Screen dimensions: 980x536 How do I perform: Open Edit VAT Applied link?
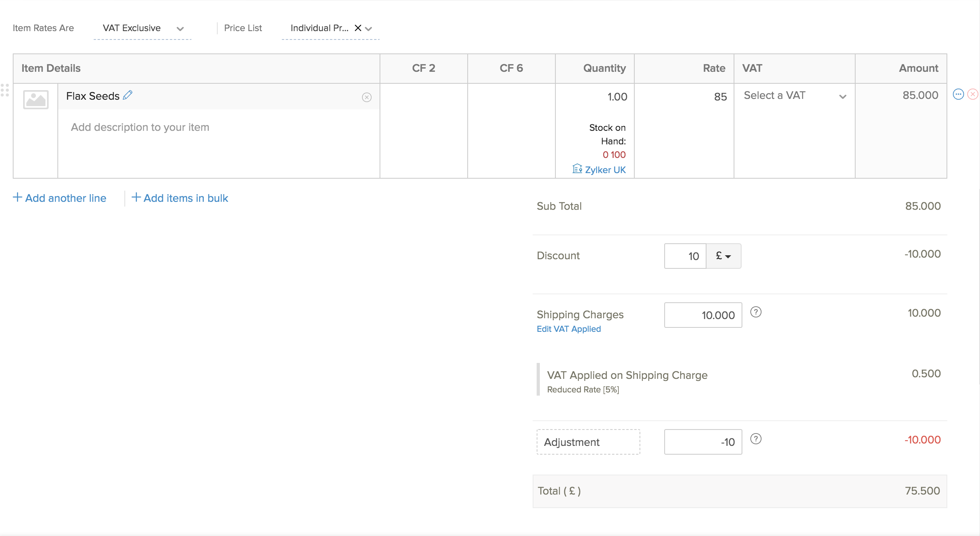tap(569, 329)
